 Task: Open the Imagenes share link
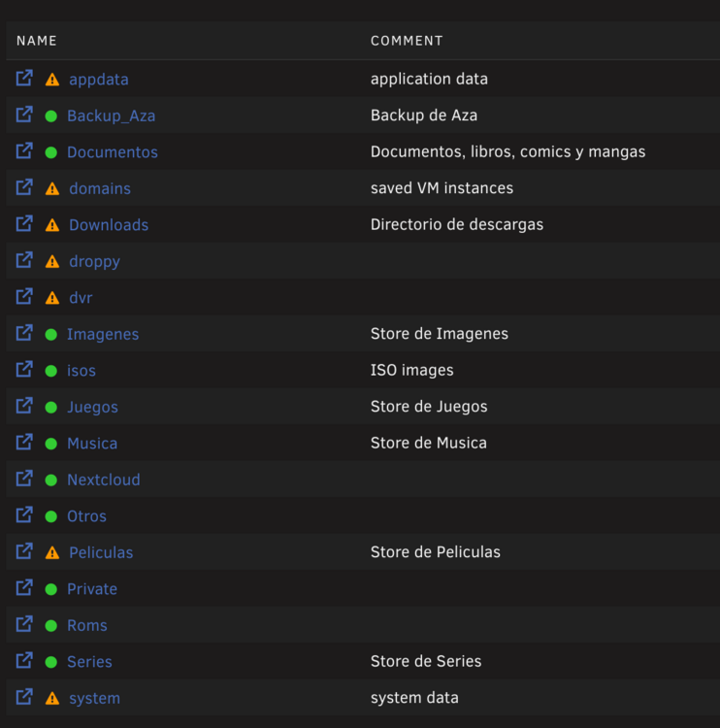(x=103, y=334)
